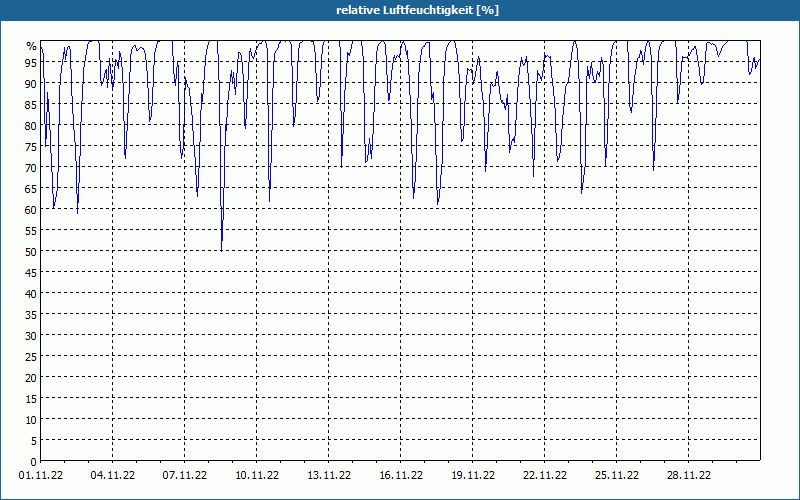
Task: Select the x-axis date label 13.11.22
Action: point(329,476)
